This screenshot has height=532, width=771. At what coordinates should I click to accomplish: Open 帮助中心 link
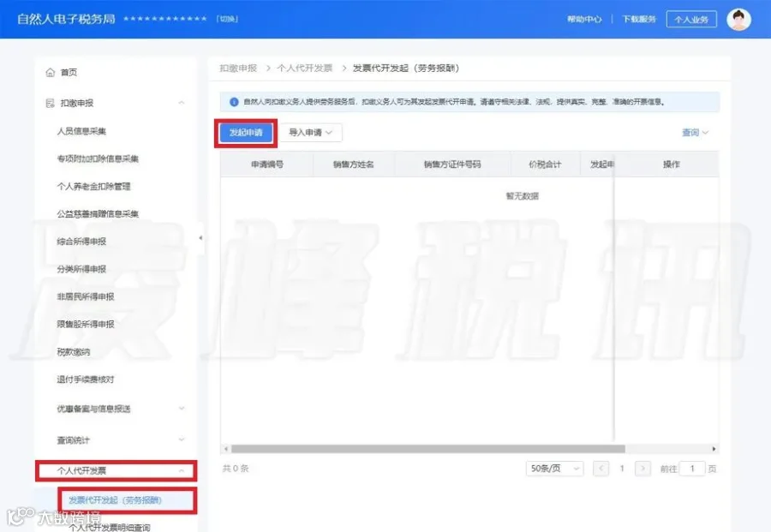(x=584, y=19)
